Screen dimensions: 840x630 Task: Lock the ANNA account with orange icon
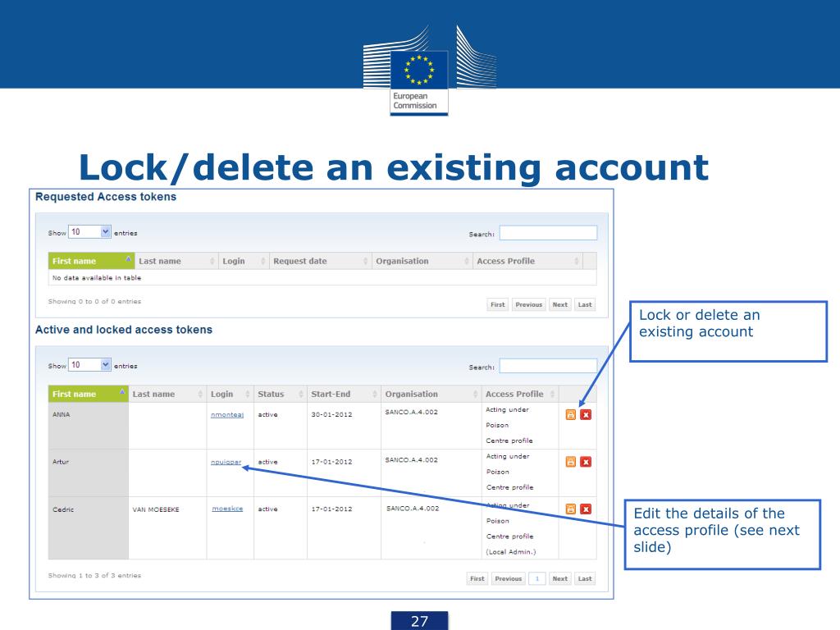tap(571, 414)
